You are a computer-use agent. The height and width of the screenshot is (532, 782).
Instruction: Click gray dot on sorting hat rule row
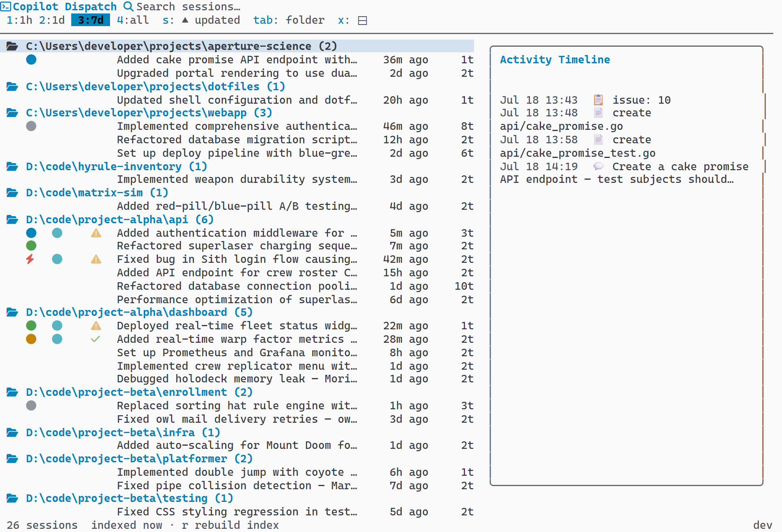(x=31, y=406)
